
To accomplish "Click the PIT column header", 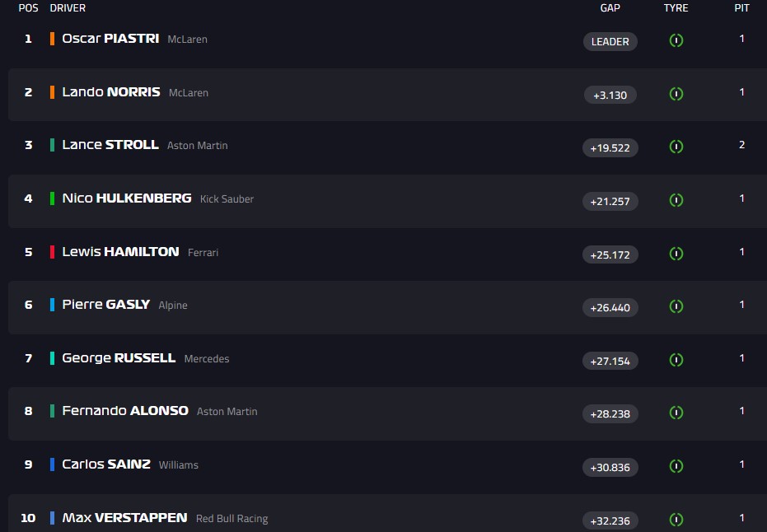I will pos(741,8).
